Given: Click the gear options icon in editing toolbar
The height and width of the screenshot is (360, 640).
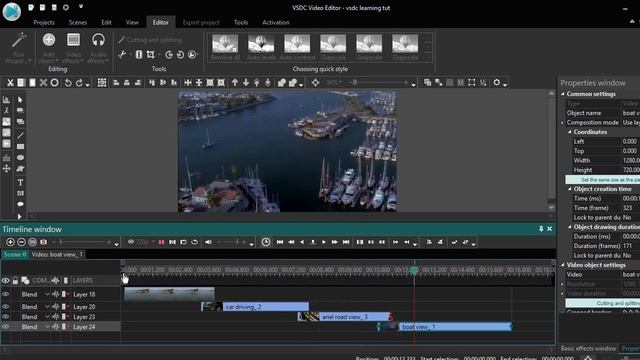Looking at the screenshot, I should coord(496,82).
